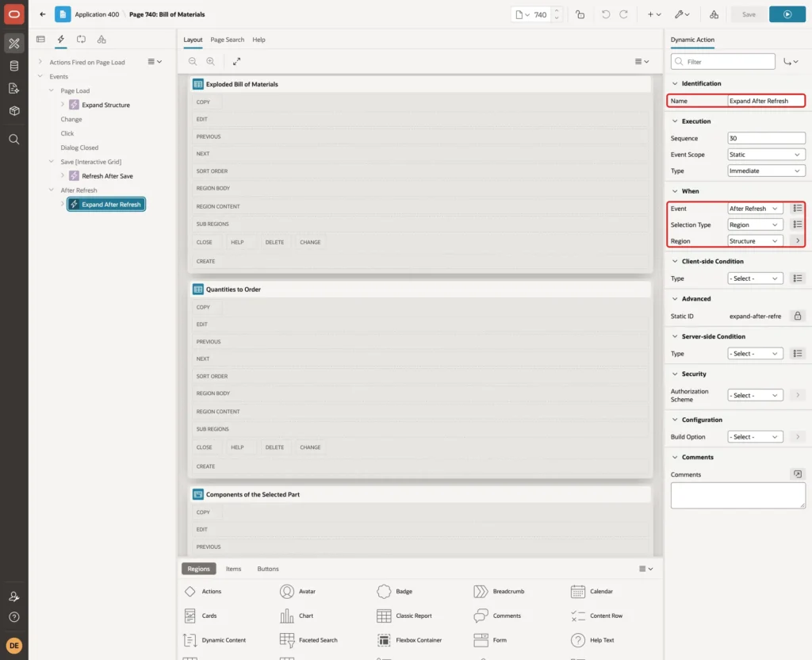
Task: Click the Oracle APEX logo
Action: (x=14, y=14)
